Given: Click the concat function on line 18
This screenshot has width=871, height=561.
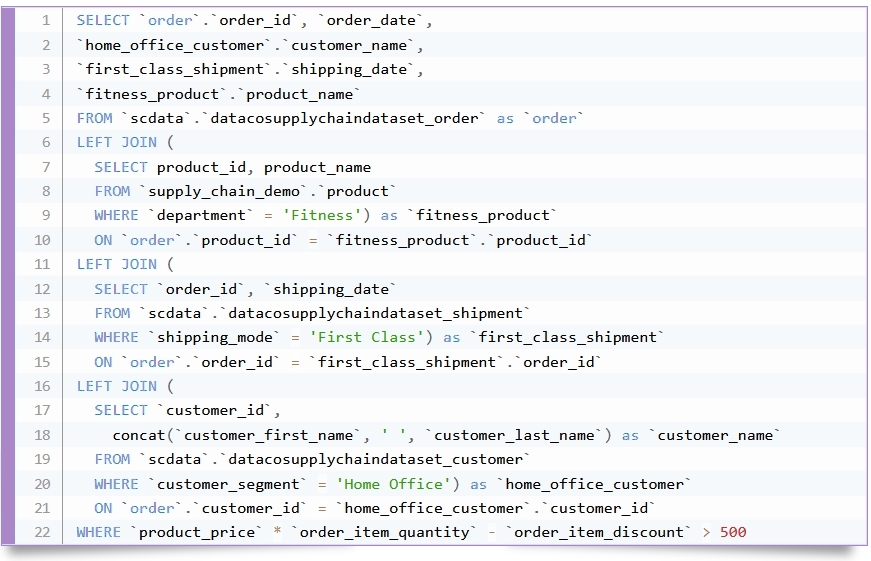Looking at the screenshot, I should click(139, 435).
